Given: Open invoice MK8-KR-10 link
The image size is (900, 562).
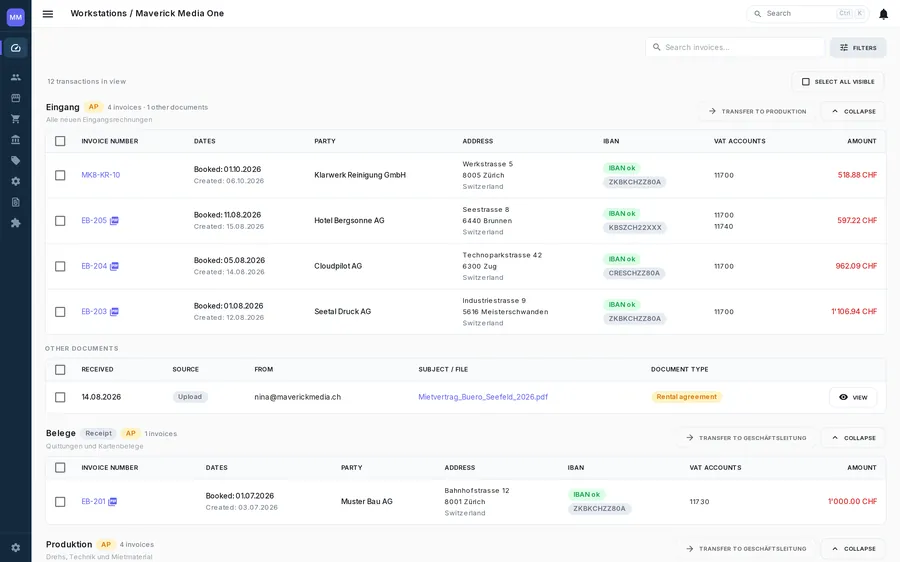Looking at the screenshot, I should pos(101,175).
